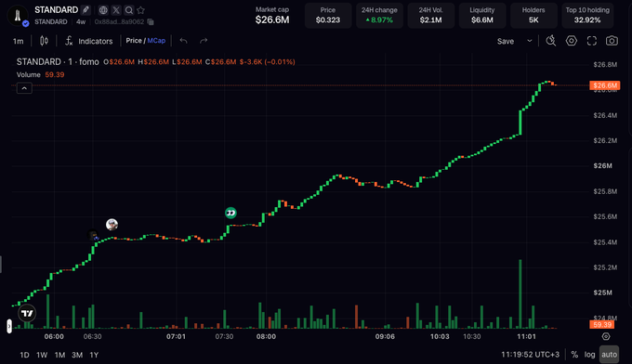Toggle percentage scale
632x364 pixels.
(x=574, y=355)
